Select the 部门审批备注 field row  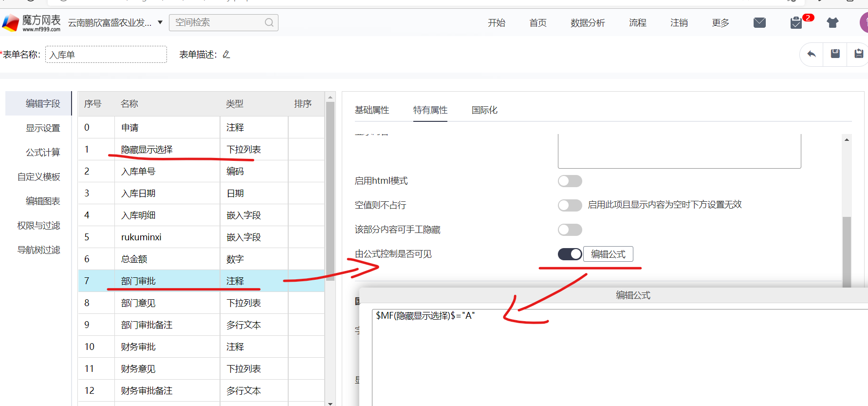tap(201, 325)
